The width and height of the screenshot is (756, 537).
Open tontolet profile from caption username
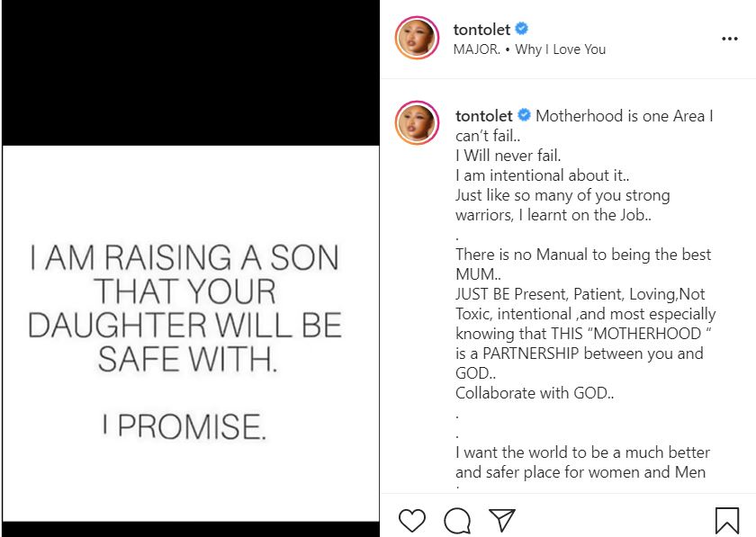click(x=484, y=116)
